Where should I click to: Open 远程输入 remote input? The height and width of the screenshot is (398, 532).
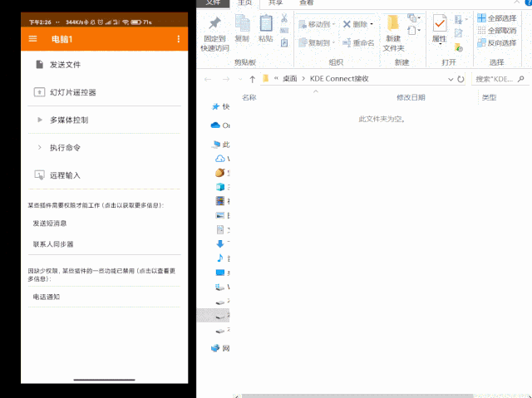click(65, 175)
